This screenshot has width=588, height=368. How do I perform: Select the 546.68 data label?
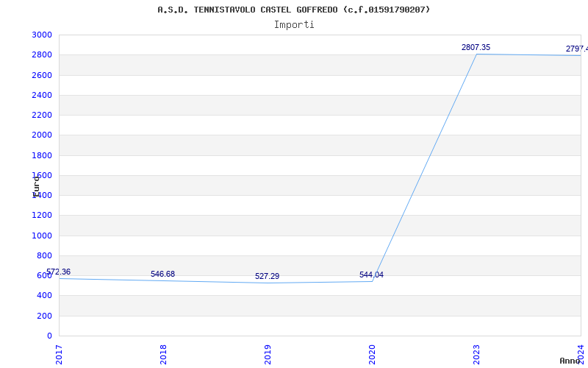point(162,274)
